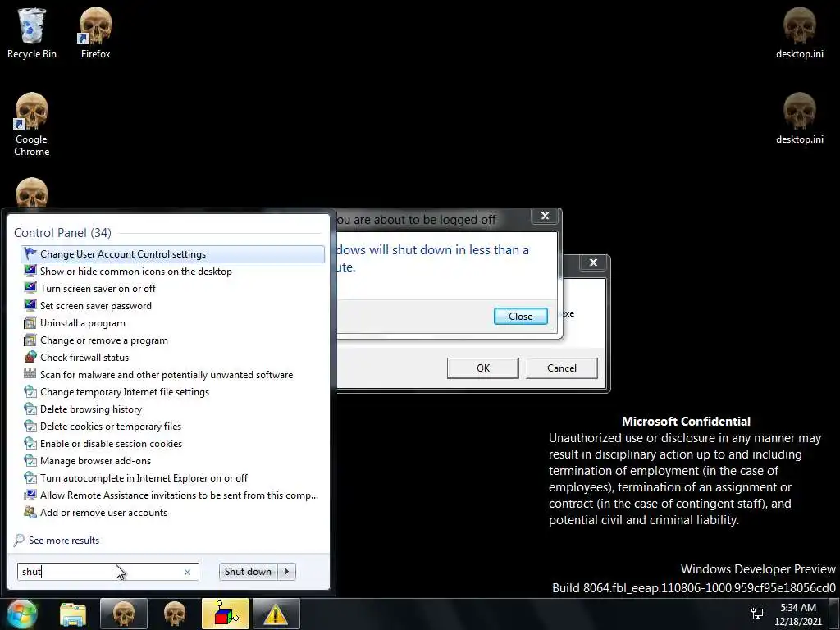This screenshot has width=840, height=630.
Task: Open the Recycle Bin desktop icon
Action: 32,32
